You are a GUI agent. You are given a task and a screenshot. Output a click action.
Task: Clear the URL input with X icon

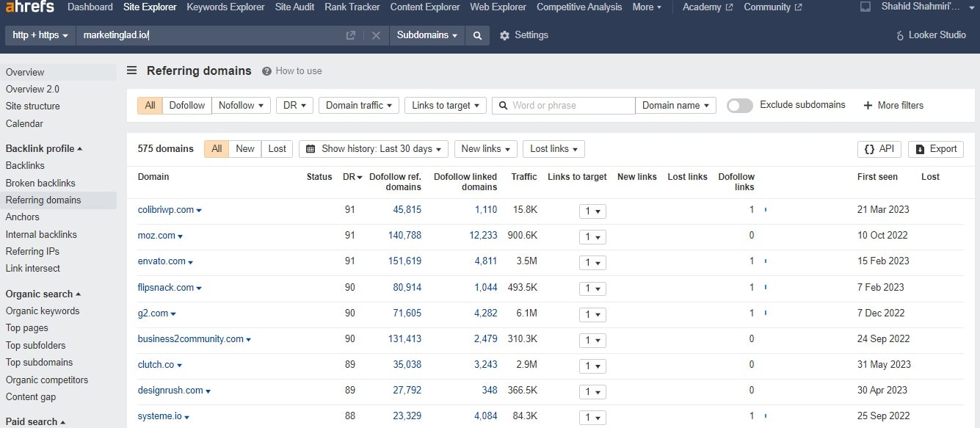[x=376, y=35]
